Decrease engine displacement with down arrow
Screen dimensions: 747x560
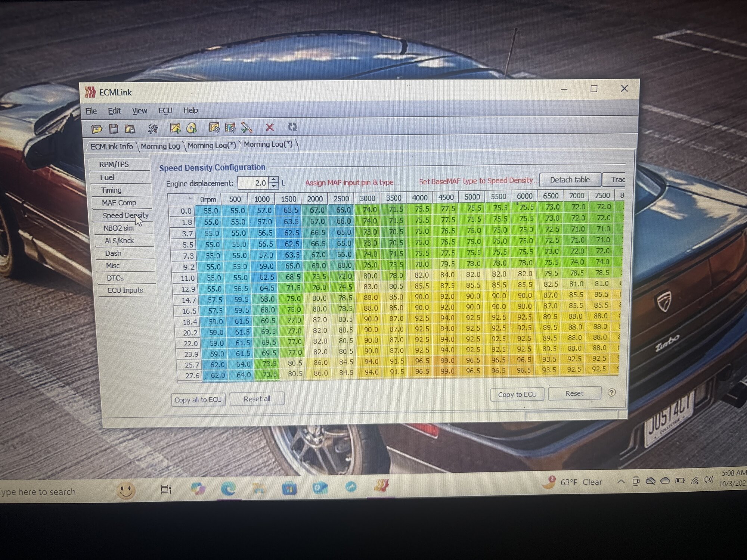point(274,186)
